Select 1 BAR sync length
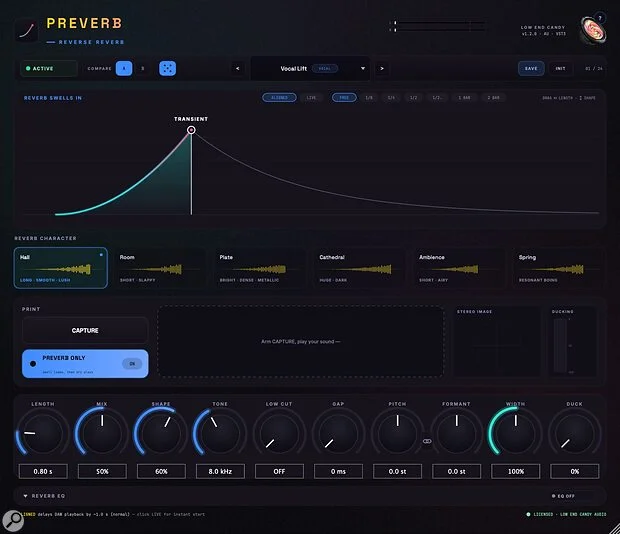Viewport: 620px width, 534px height. coord(464,98)
